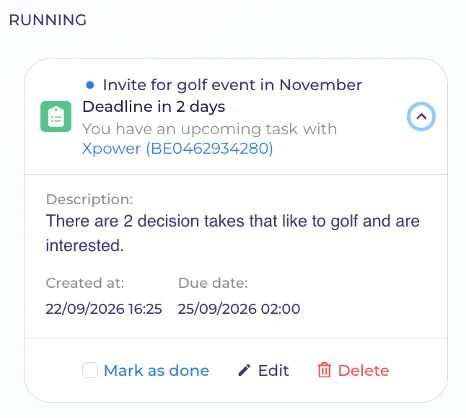Click the pencil Edit icon
Image resolution: width=466 pixels, height=418 pixels.
coord(244,370)
